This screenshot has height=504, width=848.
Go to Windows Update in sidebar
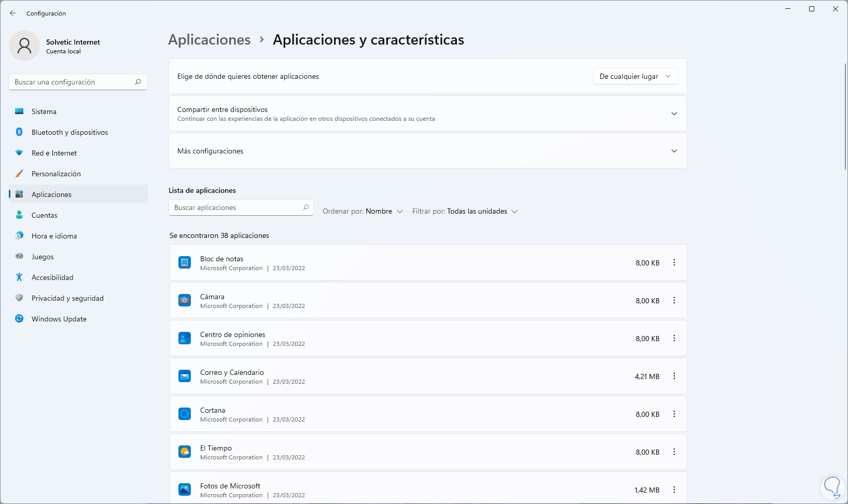(x=59, y=319)
